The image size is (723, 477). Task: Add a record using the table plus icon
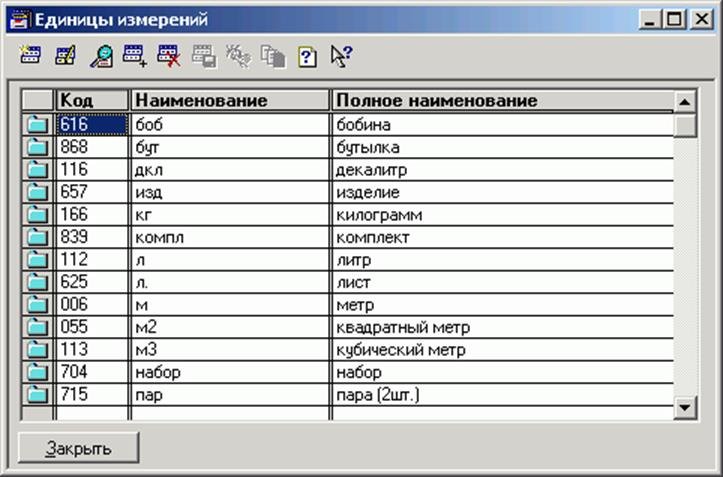(x=135, y=56)
